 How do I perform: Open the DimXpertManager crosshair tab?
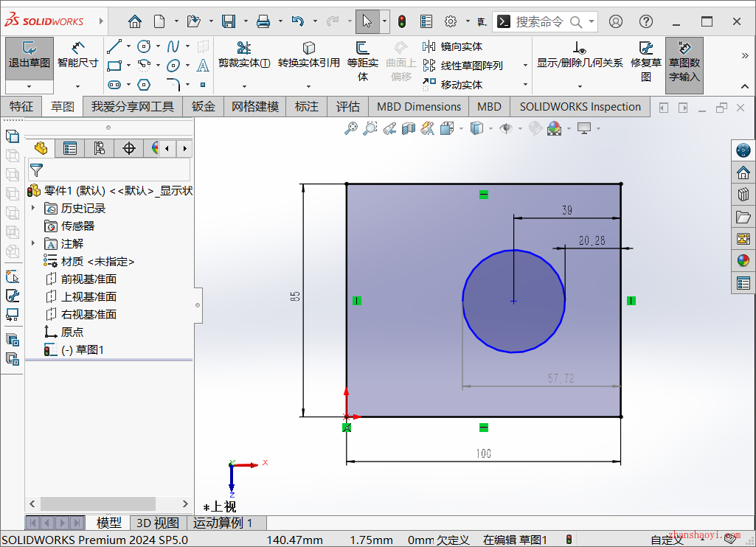click(129, 148)
